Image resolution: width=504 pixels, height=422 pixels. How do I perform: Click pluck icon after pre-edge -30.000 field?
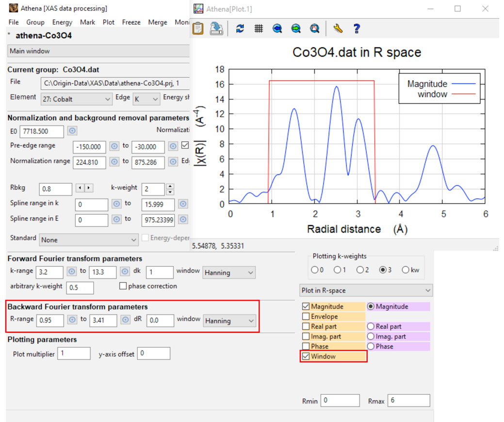(x=173, y=146)
